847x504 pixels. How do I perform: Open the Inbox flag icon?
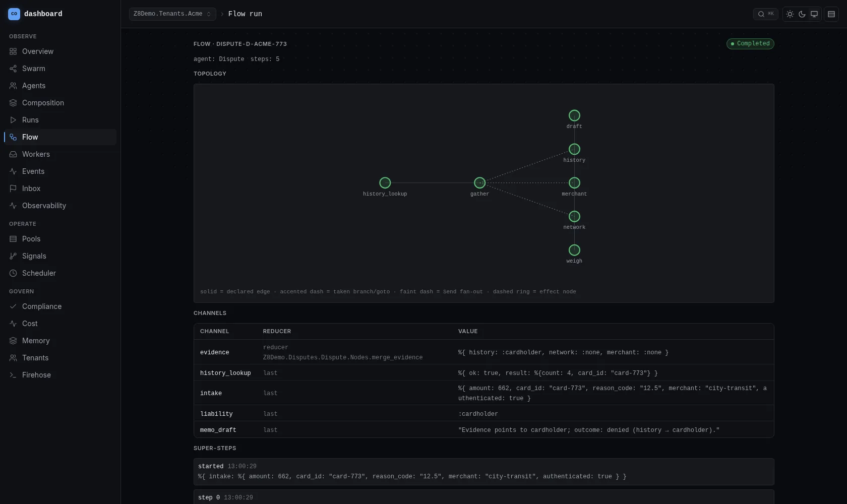coord(13,188)
